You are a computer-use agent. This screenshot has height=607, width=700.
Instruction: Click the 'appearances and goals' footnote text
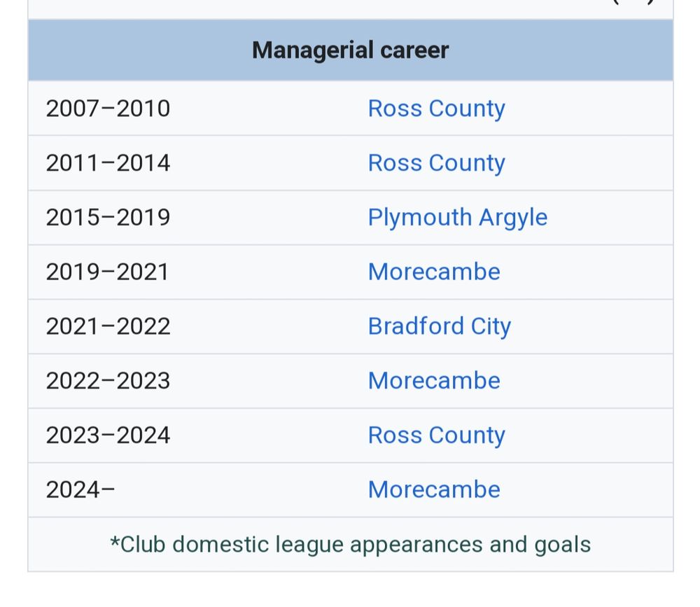(x=470, y=545)
